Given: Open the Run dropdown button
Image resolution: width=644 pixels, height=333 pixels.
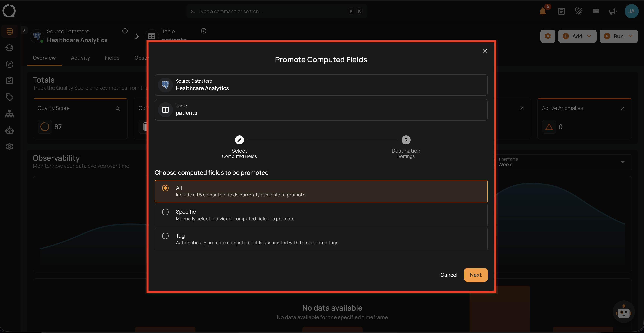Looking at the screenshot, I should point(618,36).
